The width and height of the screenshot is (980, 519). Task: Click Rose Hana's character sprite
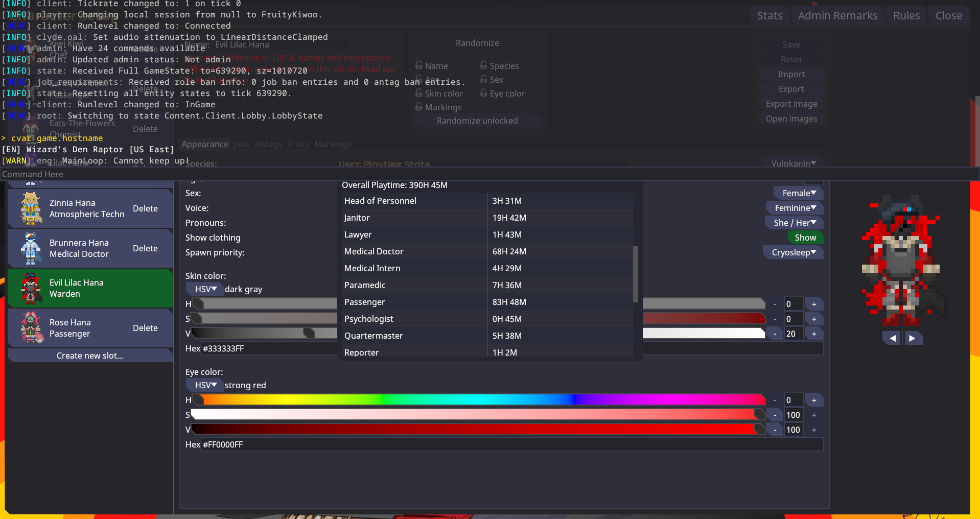coord(31,328)
